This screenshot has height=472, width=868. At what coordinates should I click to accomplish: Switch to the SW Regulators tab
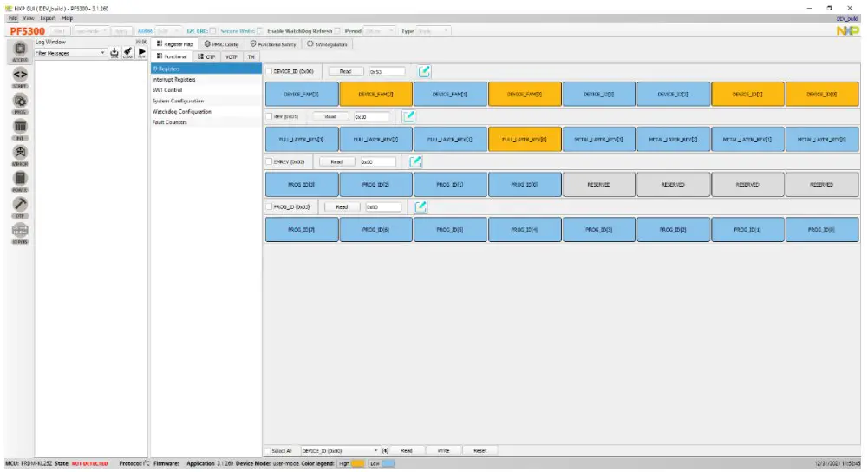click(327, 43)
